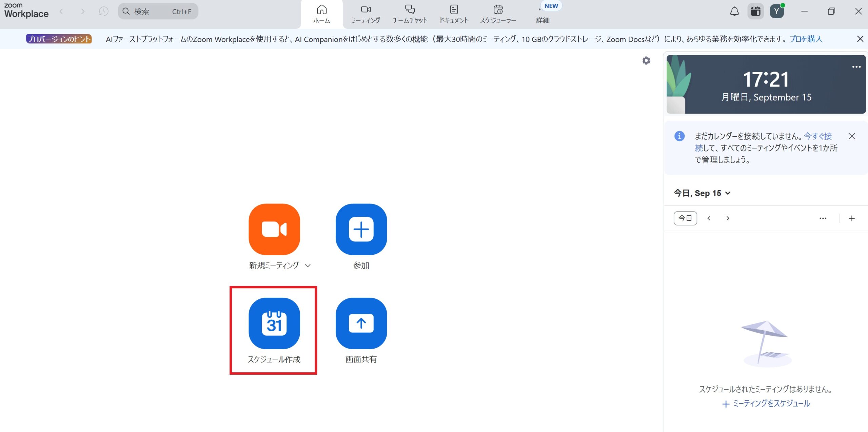Open the calendar panel icon beside avatar
868x432 pixels.
pyautogui.click(x=755, y=12)
